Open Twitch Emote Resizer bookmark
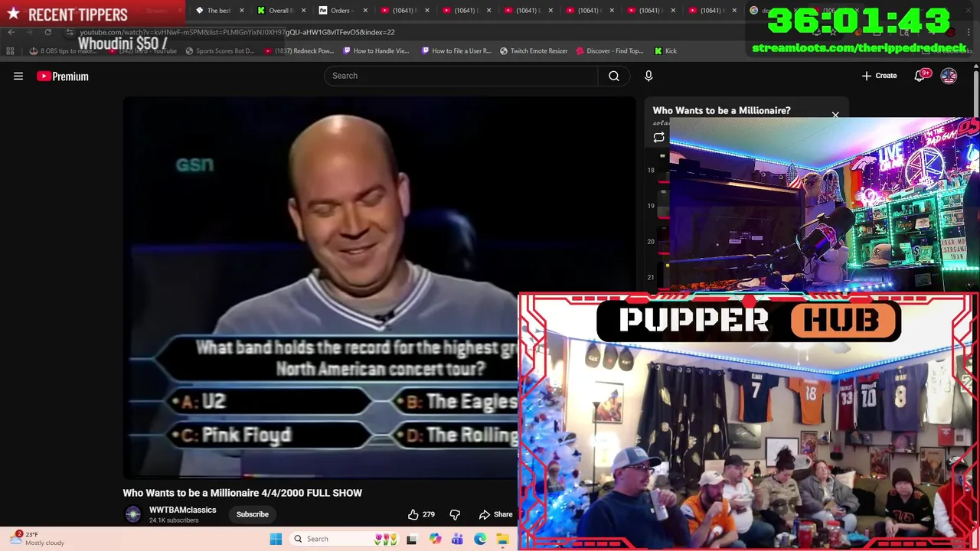Image resolution: width=980 pixels, height=551 pixels. click(534, 51)
